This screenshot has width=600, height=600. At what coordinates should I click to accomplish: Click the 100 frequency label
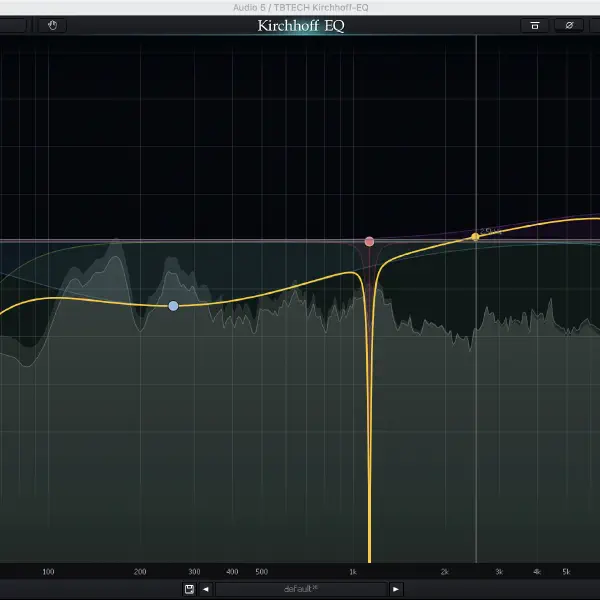[x=48, y=572]
